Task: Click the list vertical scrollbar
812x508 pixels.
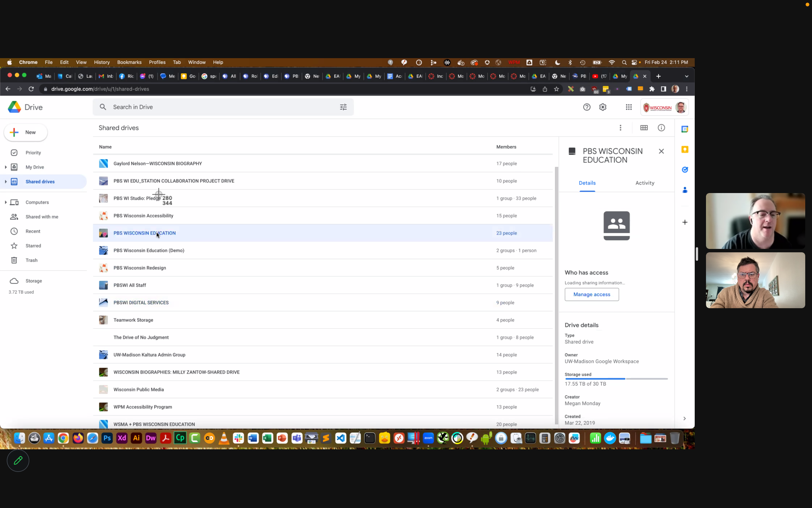Action: tap(556, 296)
